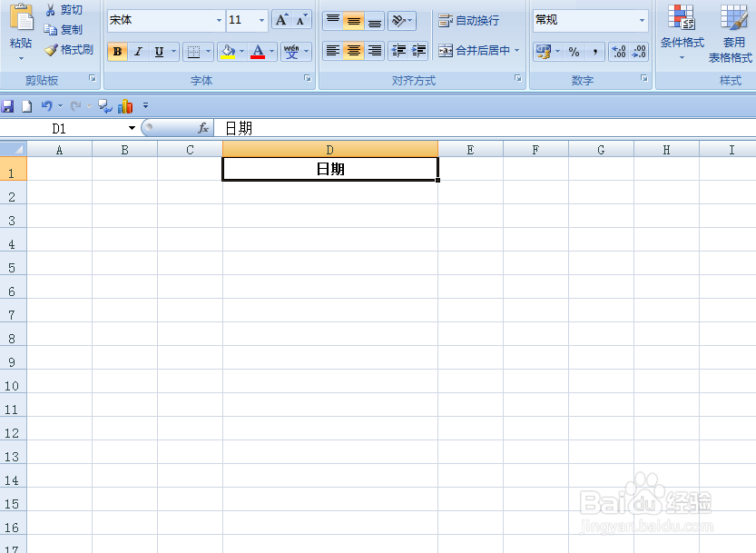The width and height of the screenshot is (756, 553).
Task: Click the Copy (复制) button
Action: (64, 29)
